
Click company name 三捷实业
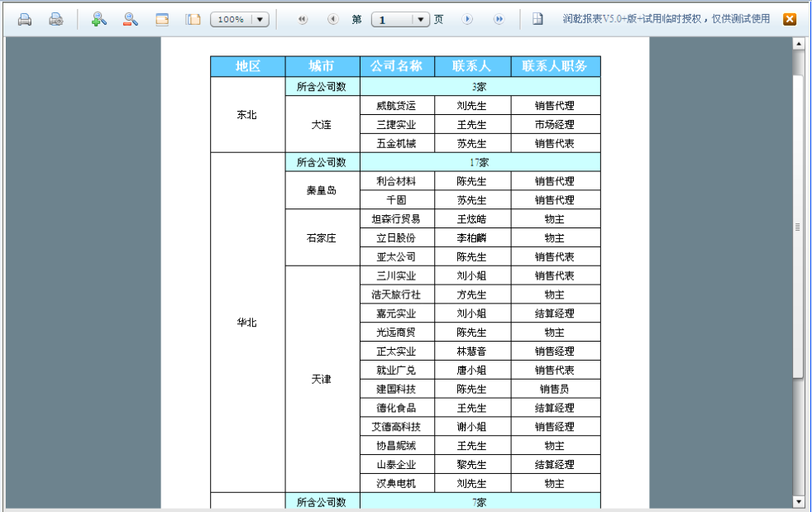397,124
